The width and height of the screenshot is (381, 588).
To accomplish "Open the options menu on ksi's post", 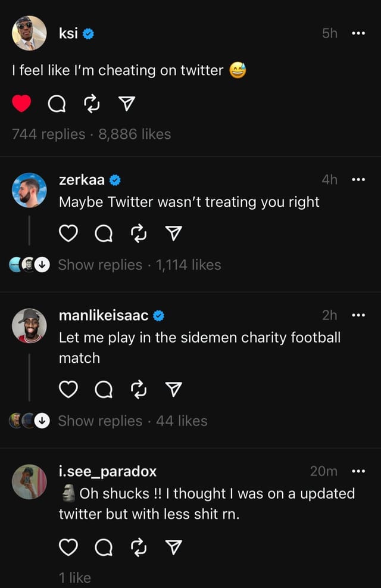I will [x=358, y=34].
